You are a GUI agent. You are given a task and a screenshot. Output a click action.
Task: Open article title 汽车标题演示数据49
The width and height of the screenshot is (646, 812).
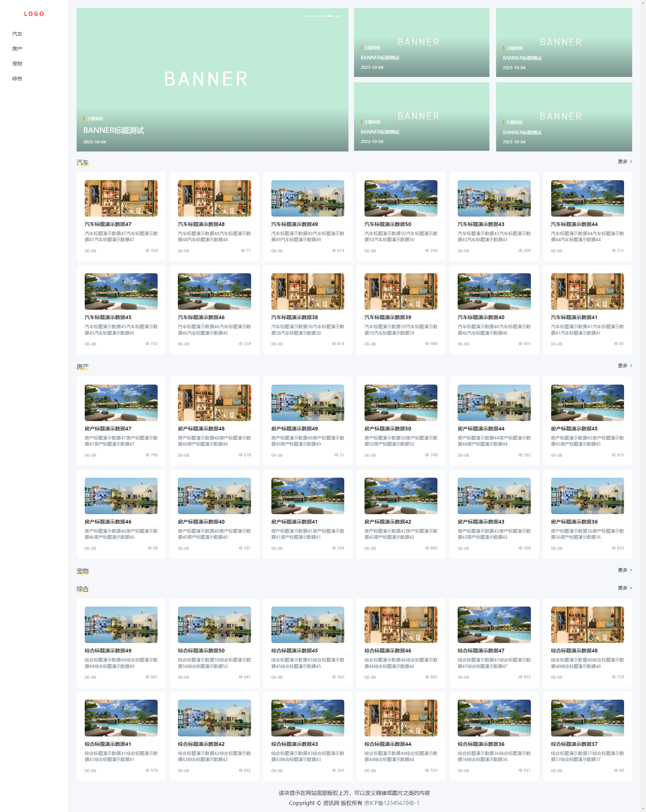294,224
